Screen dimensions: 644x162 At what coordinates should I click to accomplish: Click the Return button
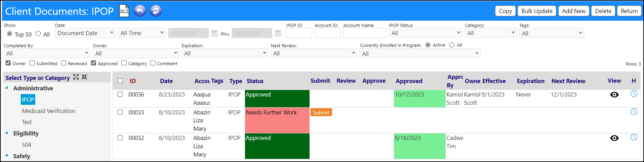coord(629,11)
